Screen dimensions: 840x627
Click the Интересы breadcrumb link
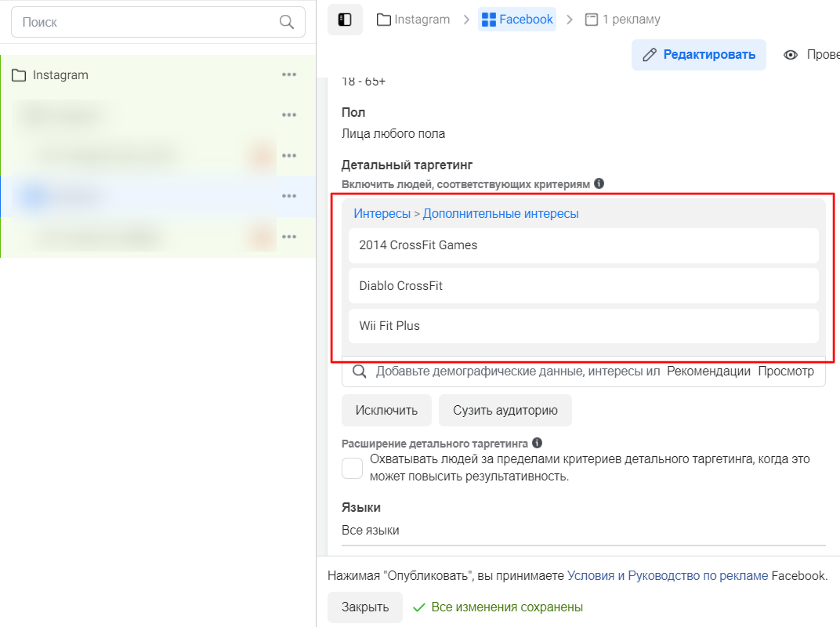coord(382,214)
